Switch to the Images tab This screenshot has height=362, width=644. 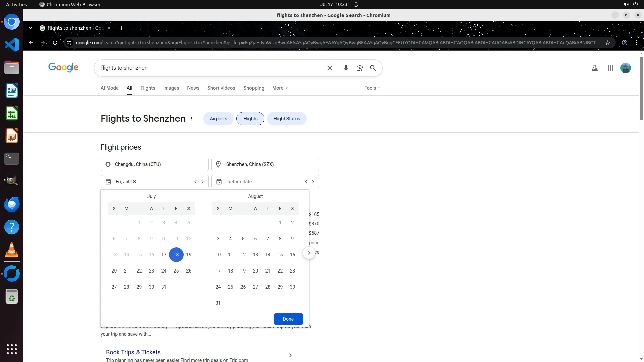pyautogui.click(x=171, y=88)
